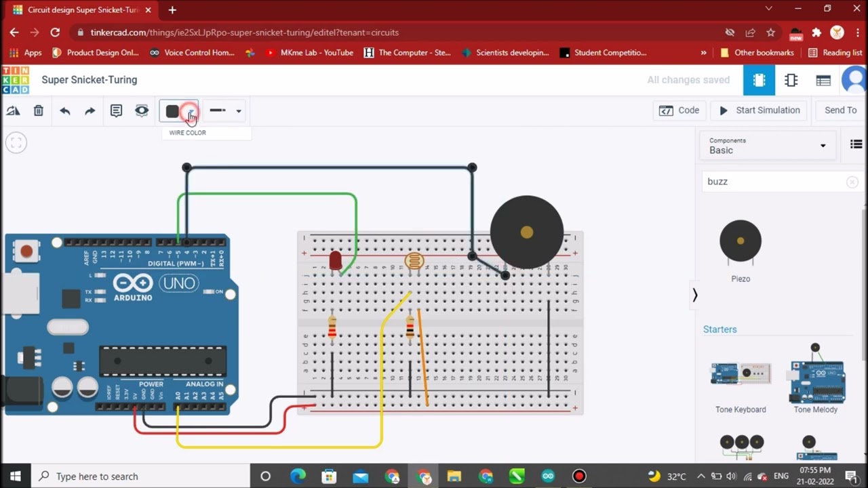Image resolution: width=868 pixels, height=488 pixels.
Task: Open Voice Control Hom... bookmark
Action: (192, 52)
